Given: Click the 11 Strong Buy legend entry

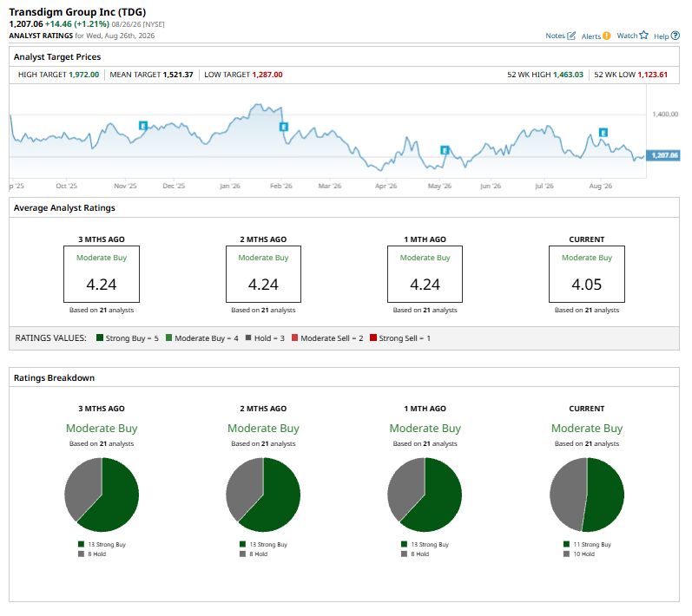Looking at the screenshot, I should click(588, 545).
